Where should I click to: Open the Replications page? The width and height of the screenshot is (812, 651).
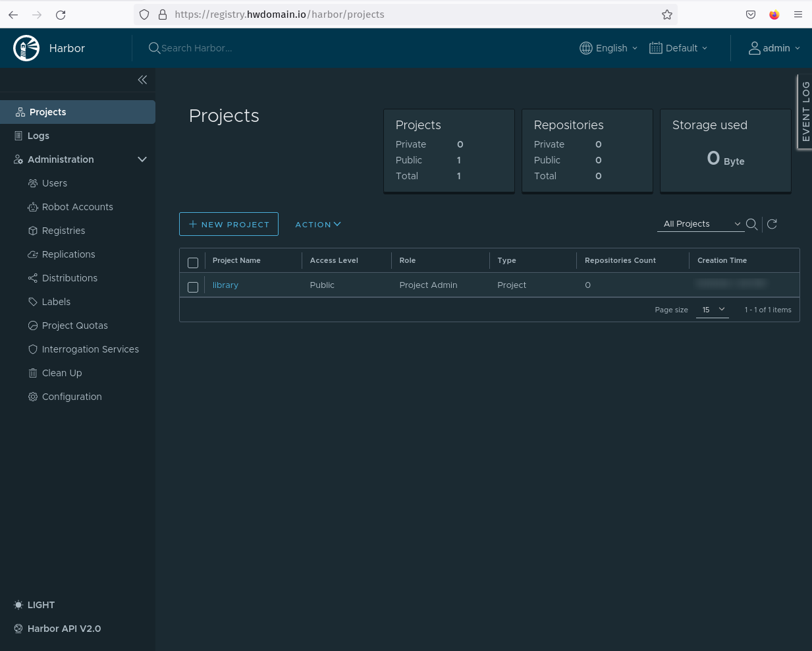[x=68, y=254]
